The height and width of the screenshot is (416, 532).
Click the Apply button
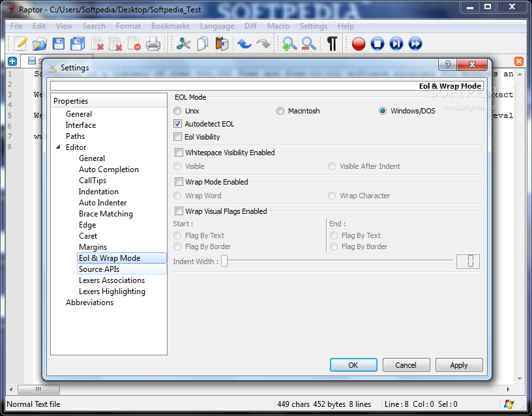coord(459,364)
